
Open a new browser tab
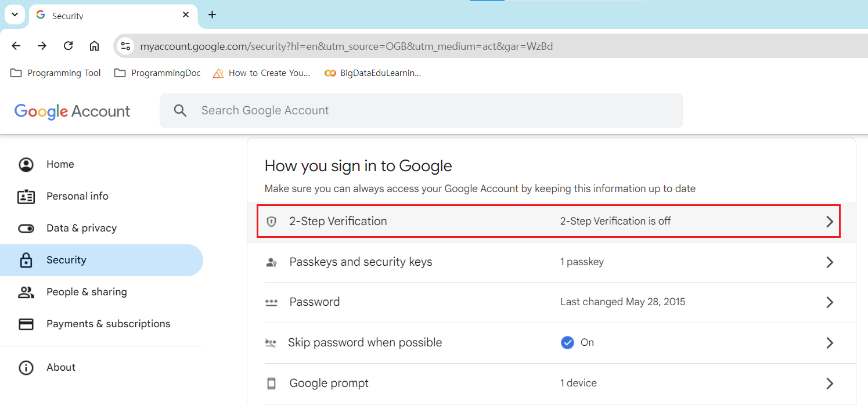coord(213,15)
